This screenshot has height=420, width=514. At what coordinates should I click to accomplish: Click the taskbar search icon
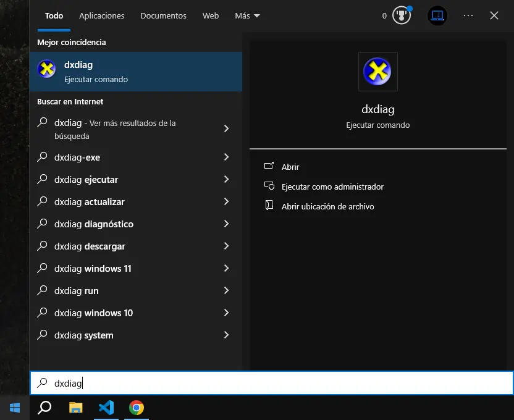[44, 408]
